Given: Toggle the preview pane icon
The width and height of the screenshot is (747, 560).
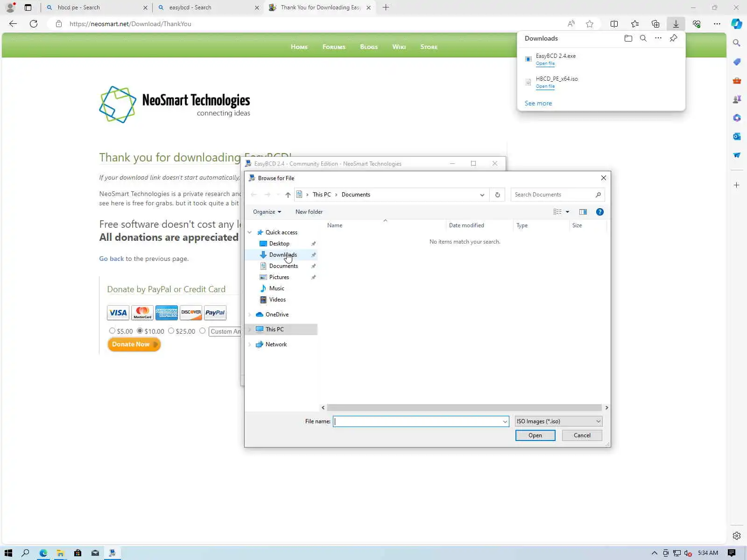Looking at the screenshot, I should pyautogui.click(x=583, y=212).
